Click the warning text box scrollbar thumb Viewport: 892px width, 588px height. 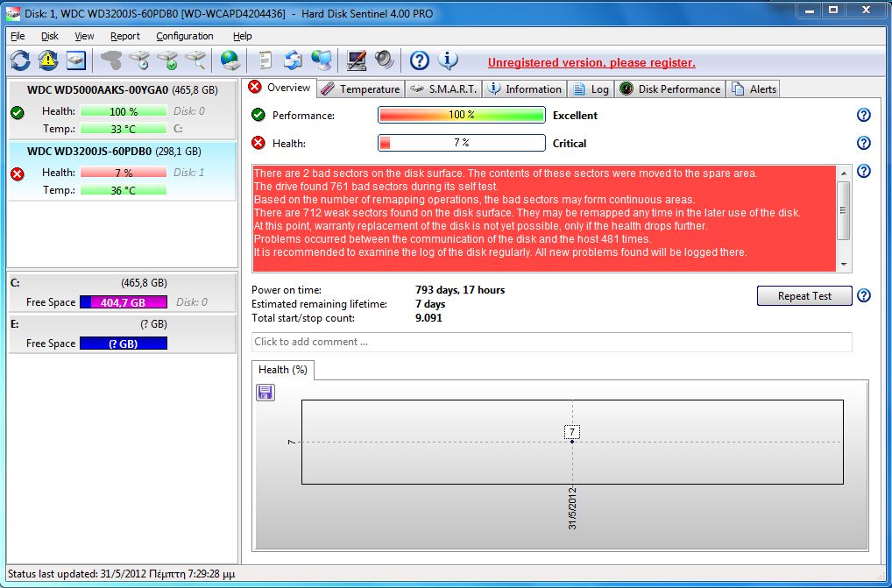(844, 210)
